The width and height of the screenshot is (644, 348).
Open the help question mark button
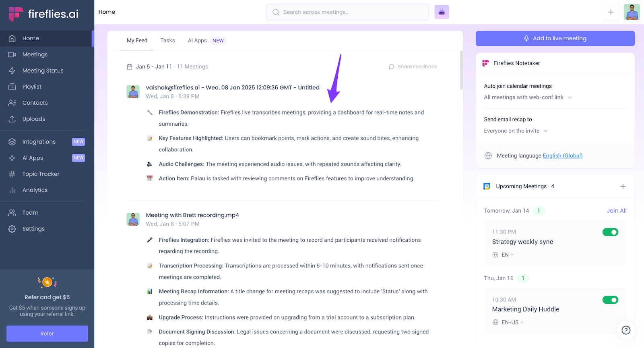(x=626, y=330)
